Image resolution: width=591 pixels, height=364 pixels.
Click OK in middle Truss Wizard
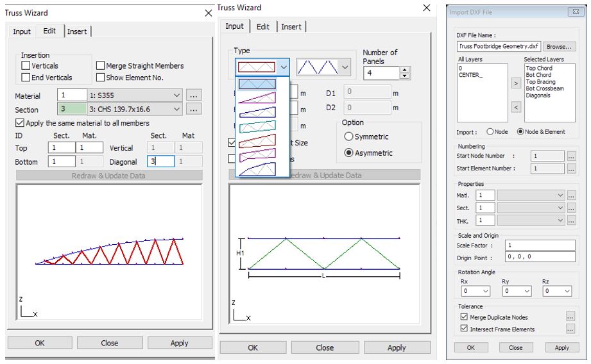pyautogui.click(x=253, y=347)
